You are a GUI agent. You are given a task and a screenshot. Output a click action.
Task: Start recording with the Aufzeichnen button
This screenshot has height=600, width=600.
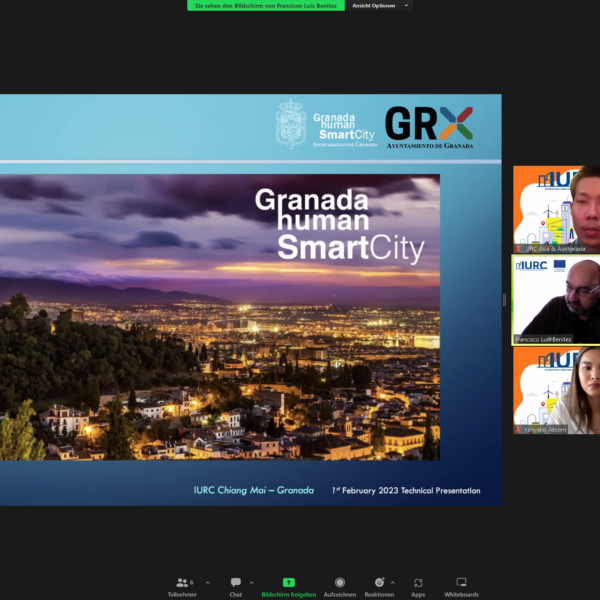pyautogui.click(x=340, y=587)
